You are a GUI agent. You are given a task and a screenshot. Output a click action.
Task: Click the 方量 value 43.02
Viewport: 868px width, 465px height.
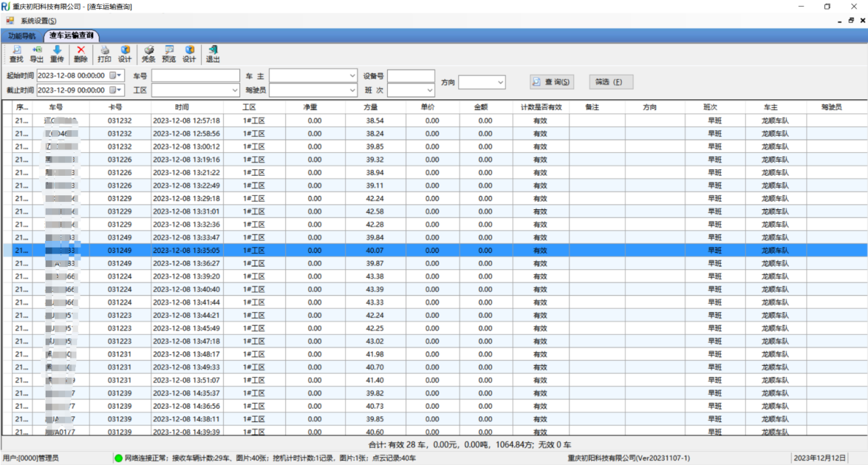click(x=375, y=342)
